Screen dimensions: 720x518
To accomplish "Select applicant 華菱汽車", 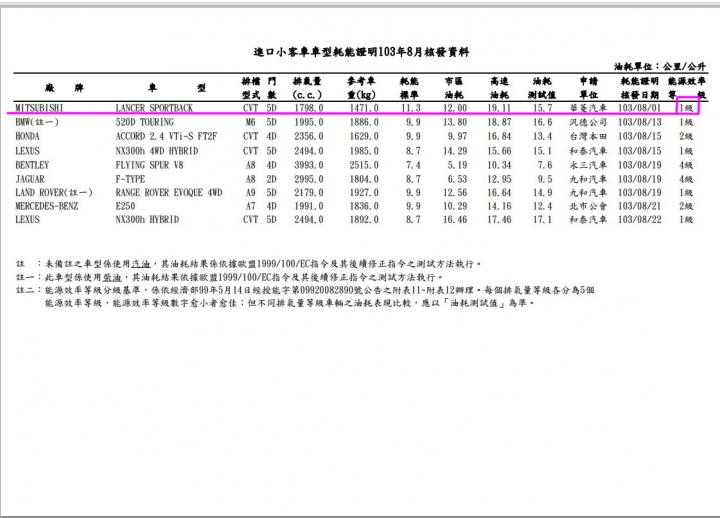I will [588, 108].
